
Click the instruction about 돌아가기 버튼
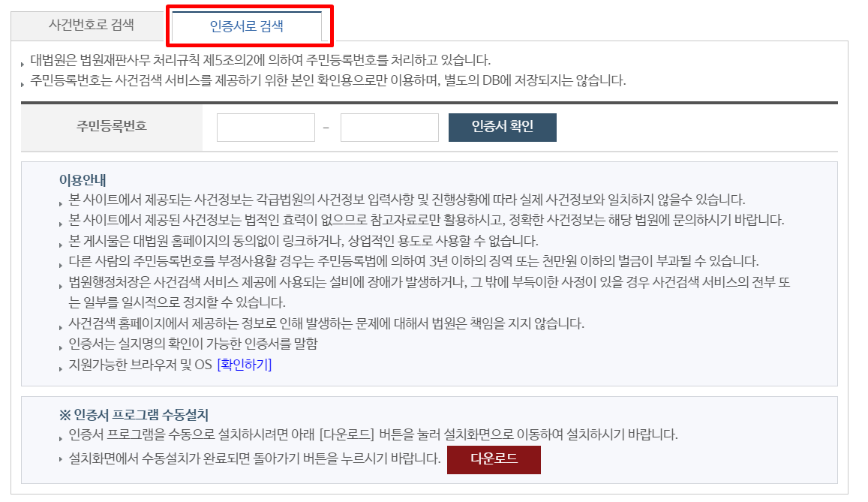click(254, 458)
